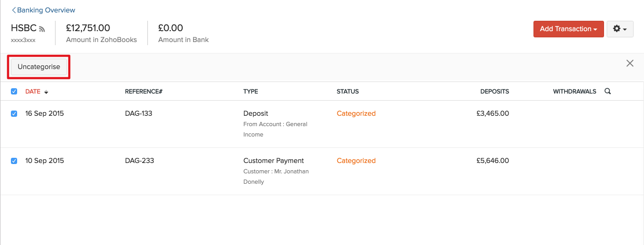This screenshot has height=245, width=644.
Task: Toggle the select-all transactions checkbox
Action: pos(14,91)
